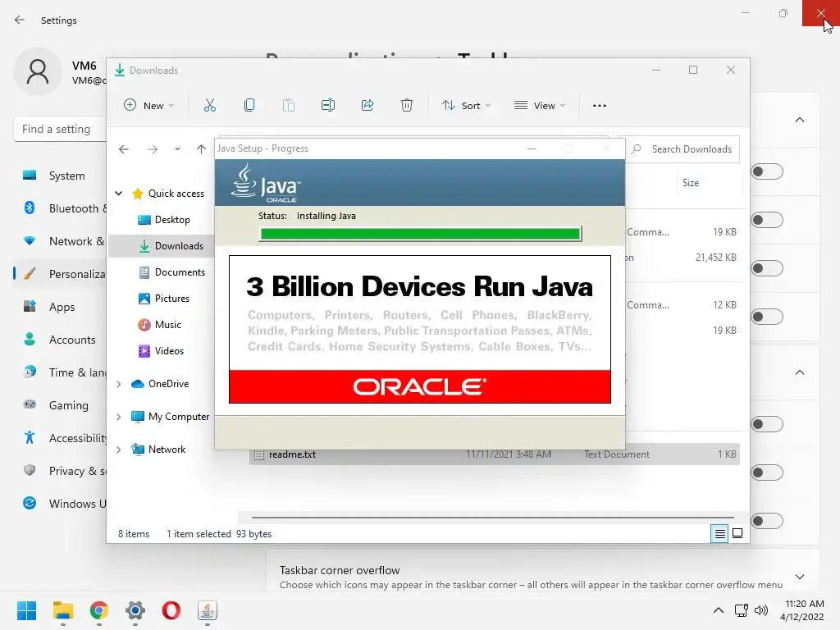The image size is (840, 630).
Task: Launch Opera from the taskbar
Action: 171,610
